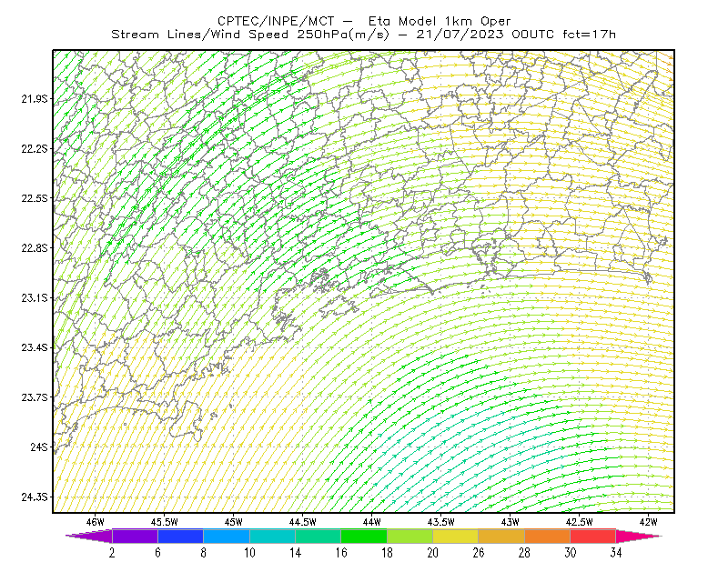Click the 21.9S latitude axis label

pyautogui.click(x=35, y=98)
